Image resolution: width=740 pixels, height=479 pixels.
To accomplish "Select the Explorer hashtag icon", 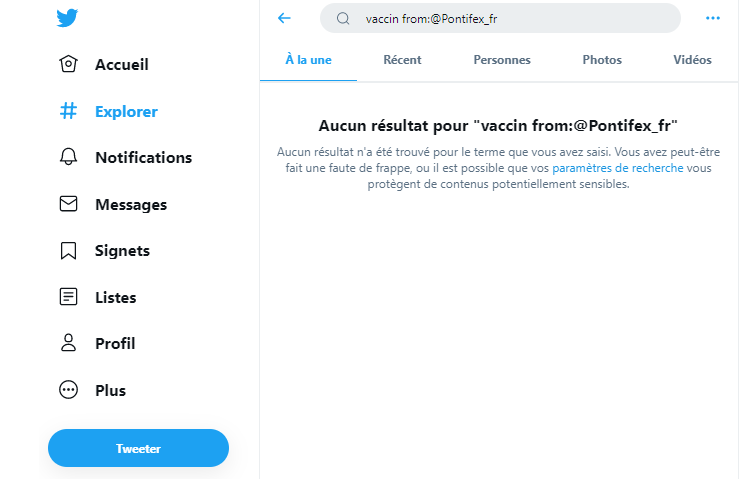I will pos(68,111).
